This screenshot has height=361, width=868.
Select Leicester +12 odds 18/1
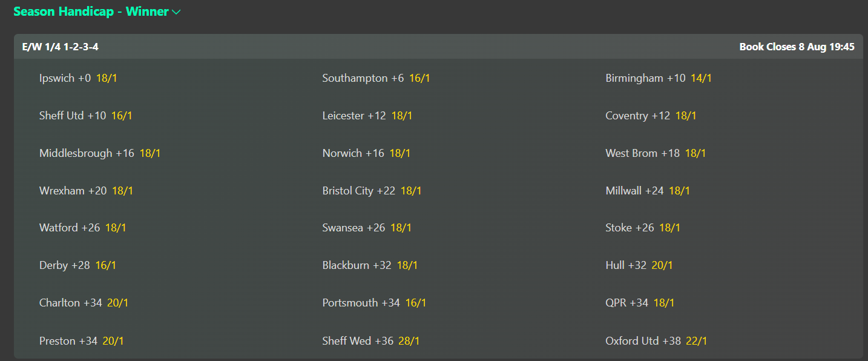coord(367,116)
